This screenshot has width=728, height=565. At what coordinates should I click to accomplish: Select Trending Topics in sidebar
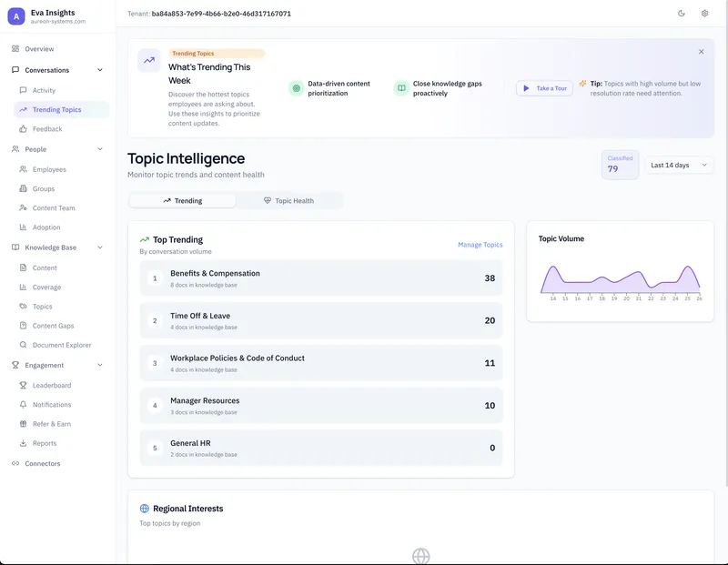tap(62, 109)
